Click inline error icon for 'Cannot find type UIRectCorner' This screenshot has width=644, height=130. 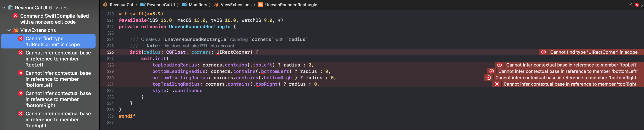pos(544,52)
